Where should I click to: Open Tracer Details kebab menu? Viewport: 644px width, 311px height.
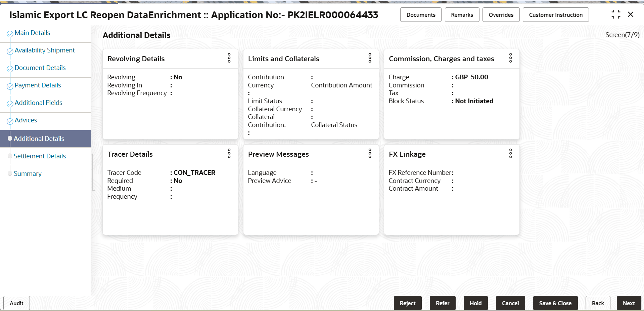click(x=229, y=153)
